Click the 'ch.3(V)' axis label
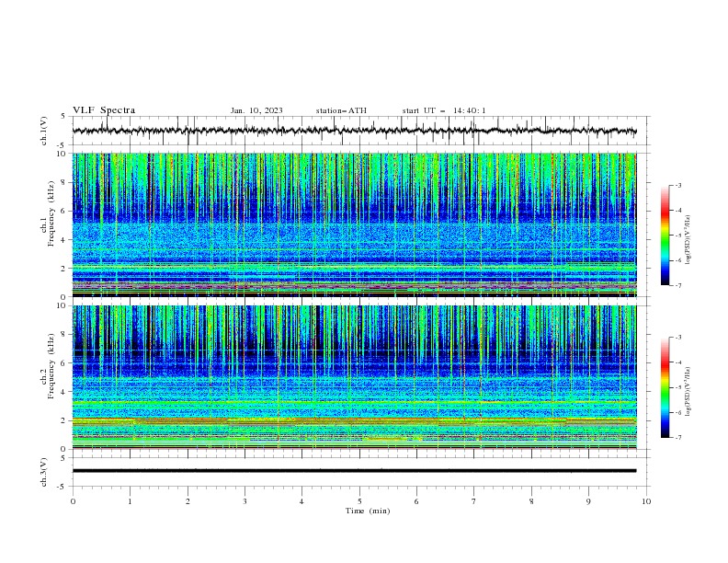Viewport: 728px width, 563px height. pos(44,472)
